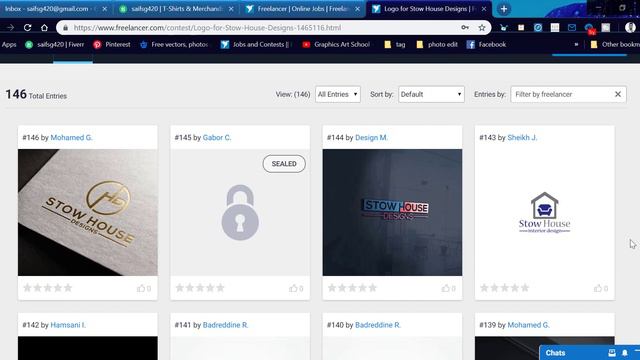Open photo edit bookmarks folder

point(437,44)
